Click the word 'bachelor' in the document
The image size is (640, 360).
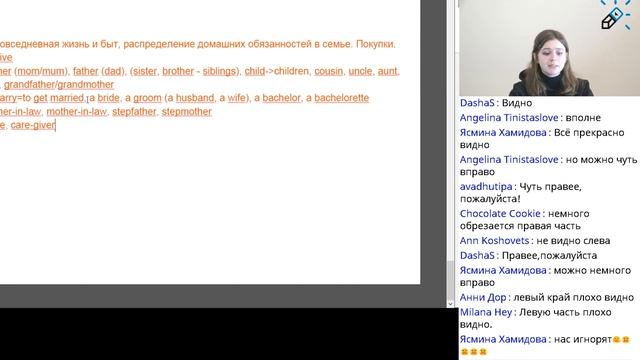click(x=281, y=98)
